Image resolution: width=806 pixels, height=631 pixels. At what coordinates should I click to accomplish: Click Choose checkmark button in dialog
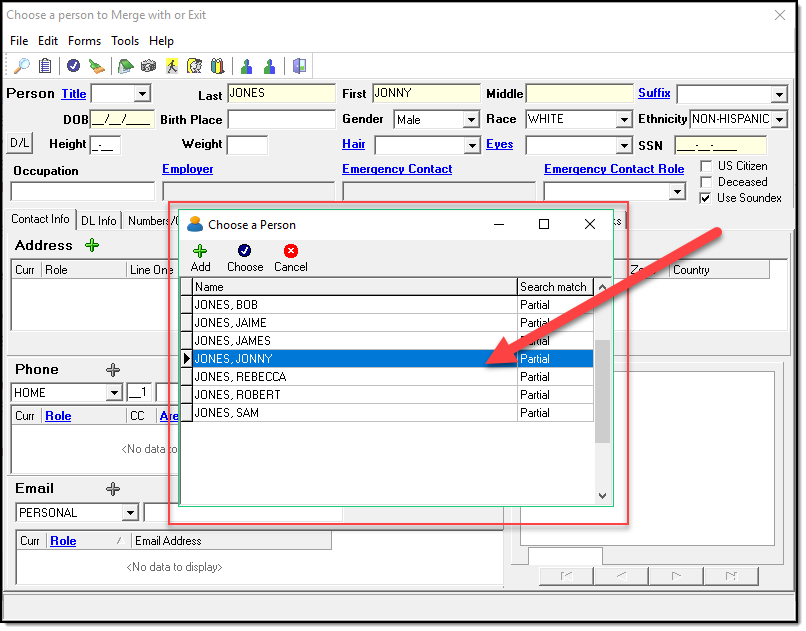(x=245, y=252)
